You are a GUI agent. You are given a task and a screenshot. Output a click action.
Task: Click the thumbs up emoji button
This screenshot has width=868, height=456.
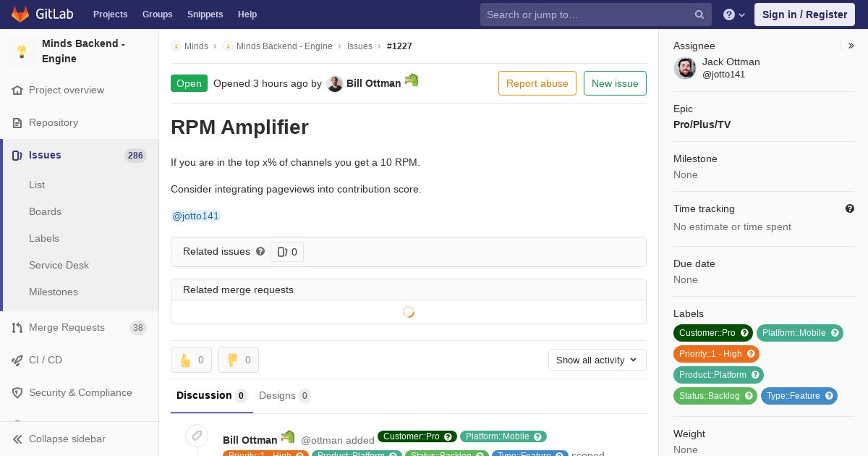191,360
